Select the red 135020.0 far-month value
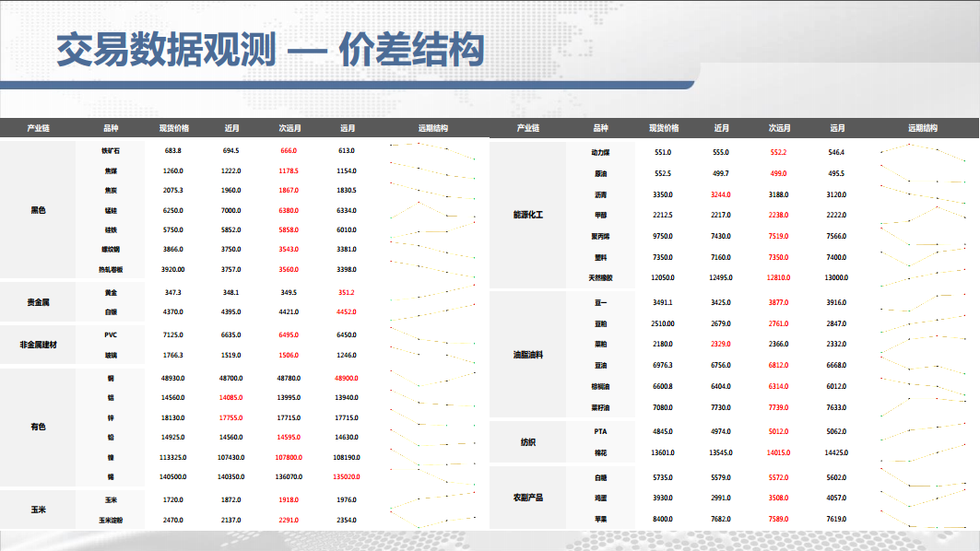The height and width of the screenshot is (551, 980). (x=347, y=476)
